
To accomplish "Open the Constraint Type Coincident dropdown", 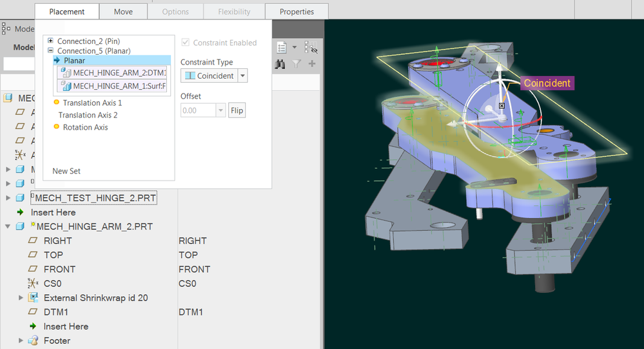I will pos(242,75).
